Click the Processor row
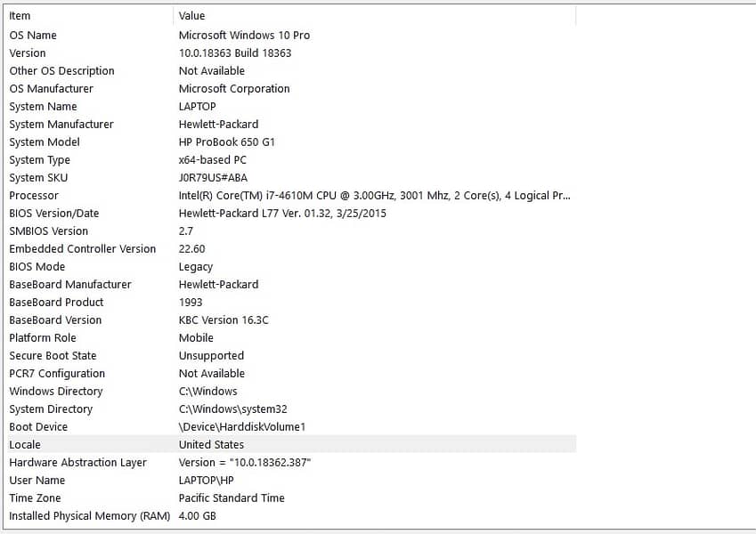756x534 pixels. click(34, 196)
